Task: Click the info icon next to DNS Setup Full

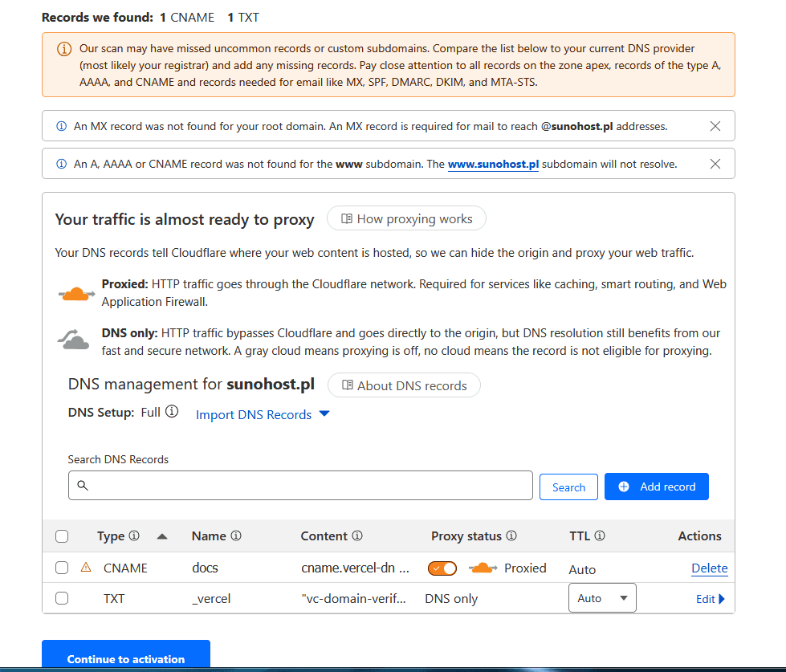Action: click(x=172, y=412)
